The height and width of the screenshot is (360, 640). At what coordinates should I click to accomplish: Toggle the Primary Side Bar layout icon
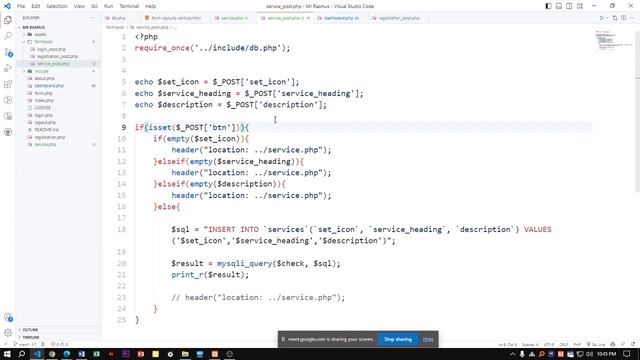(x=548, y=6)
